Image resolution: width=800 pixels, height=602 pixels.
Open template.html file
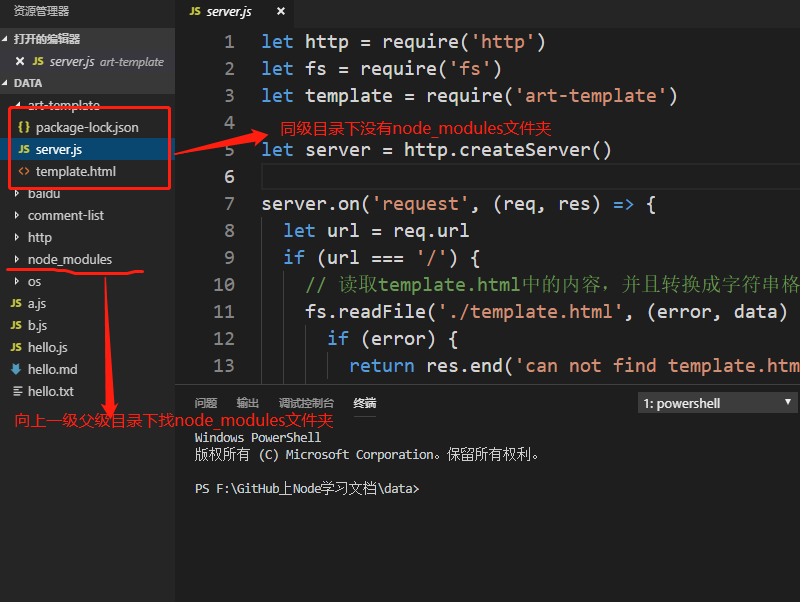pos(87,171)
